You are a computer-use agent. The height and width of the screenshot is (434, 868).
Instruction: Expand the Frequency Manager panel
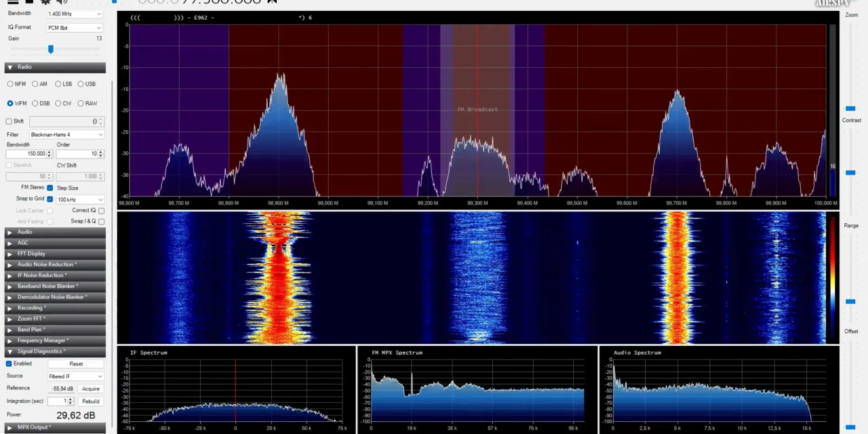tap(55, 340)
